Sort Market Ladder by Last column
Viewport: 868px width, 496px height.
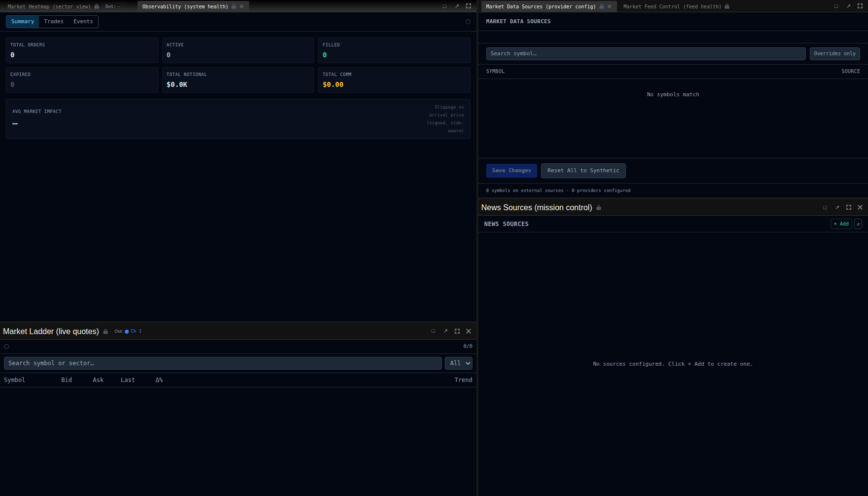(x=128, y=380)
